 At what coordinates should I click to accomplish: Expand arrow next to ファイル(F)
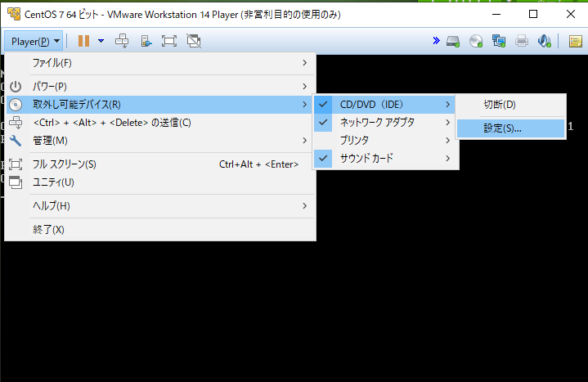pyautogui.click(x=305, y=63)
